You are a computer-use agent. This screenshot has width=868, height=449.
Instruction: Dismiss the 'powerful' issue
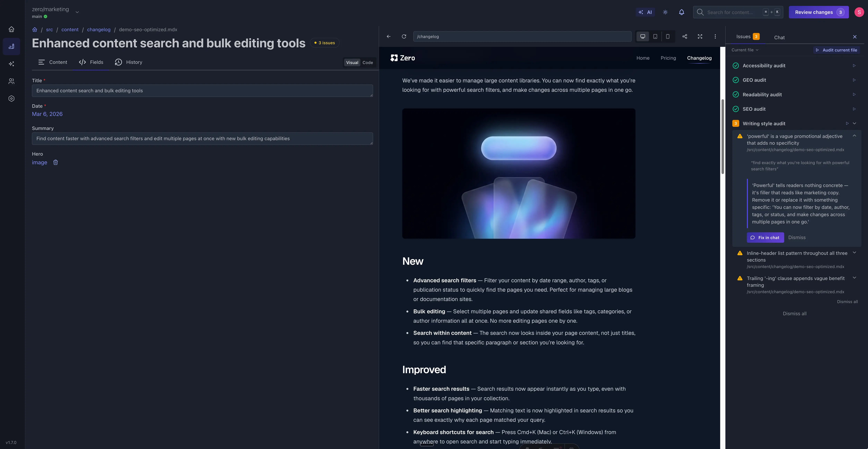tap(797, 238)
